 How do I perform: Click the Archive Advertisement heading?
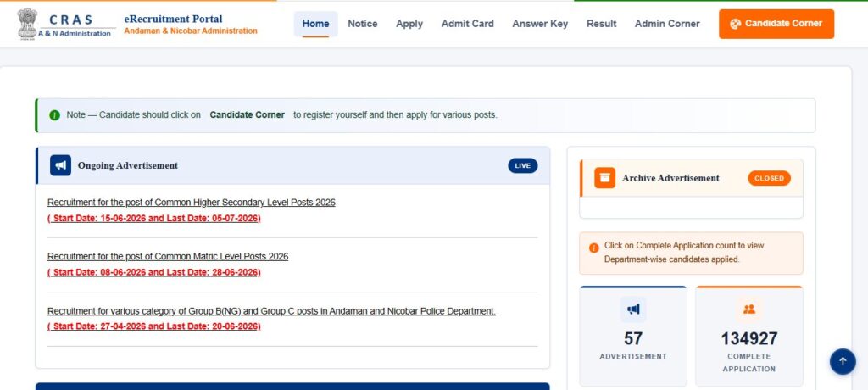(x=670, y=178)
